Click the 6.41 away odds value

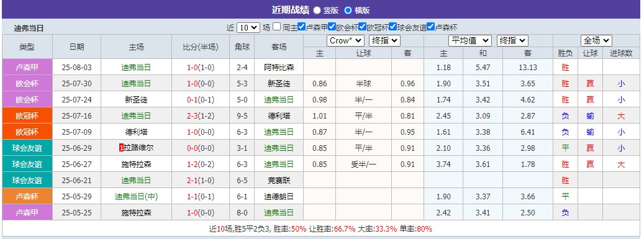pos(528,132)
